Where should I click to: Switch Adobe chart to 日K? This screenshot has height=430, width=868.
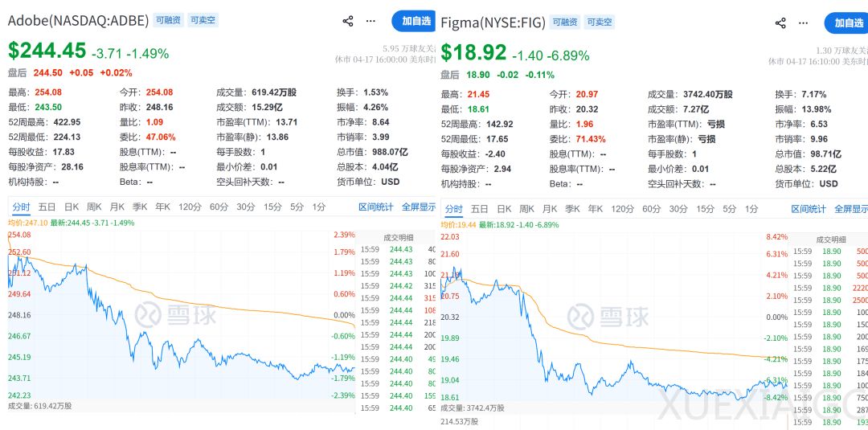[72, 207]
